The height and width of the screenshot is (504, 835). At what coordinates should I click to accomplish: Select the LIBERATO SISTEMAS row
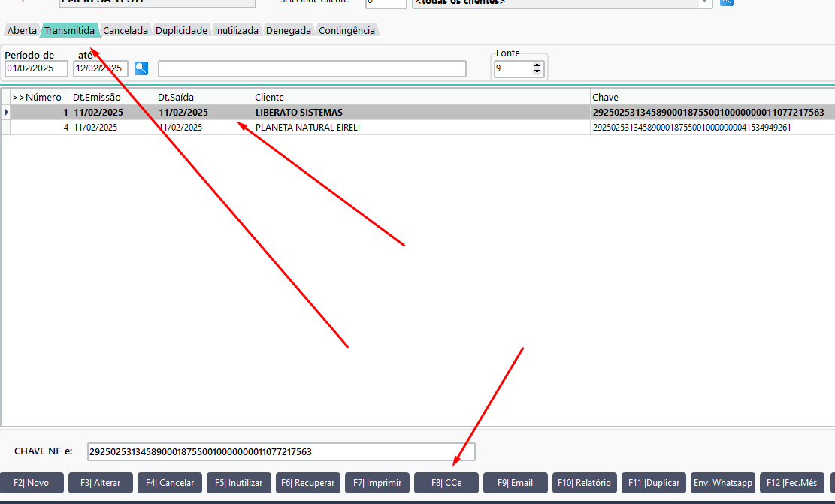pyautogui.click(x=418, y=113)
